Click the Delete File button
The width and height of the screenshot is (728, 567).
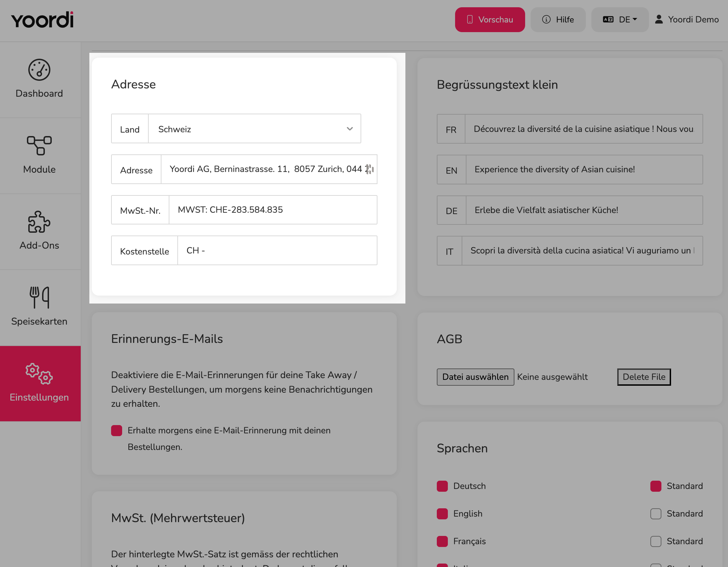pyautogui.click(x=644, y=377)
